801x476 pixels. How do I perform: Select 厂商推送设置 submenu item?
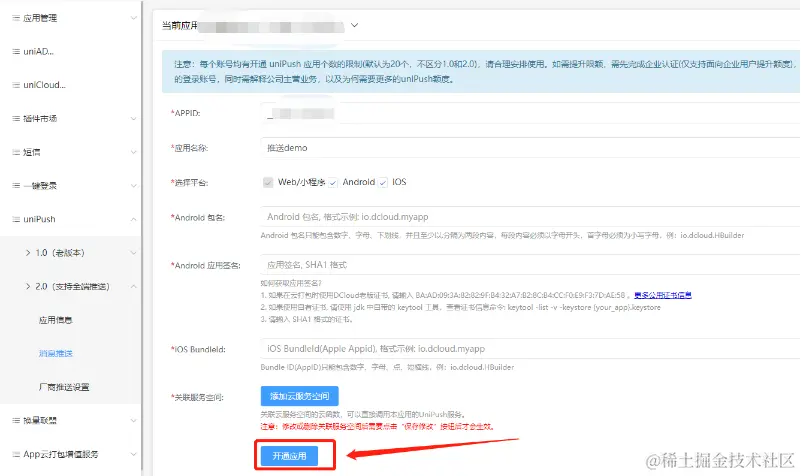[64, 387]
